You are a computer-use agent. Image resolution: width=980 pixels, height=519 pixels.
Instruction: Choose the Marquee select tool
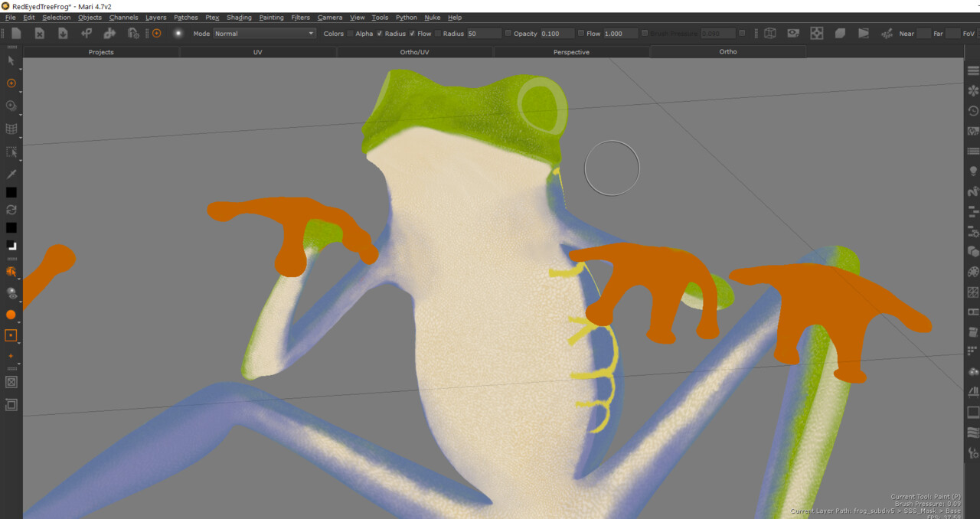(x=11, y=152)
